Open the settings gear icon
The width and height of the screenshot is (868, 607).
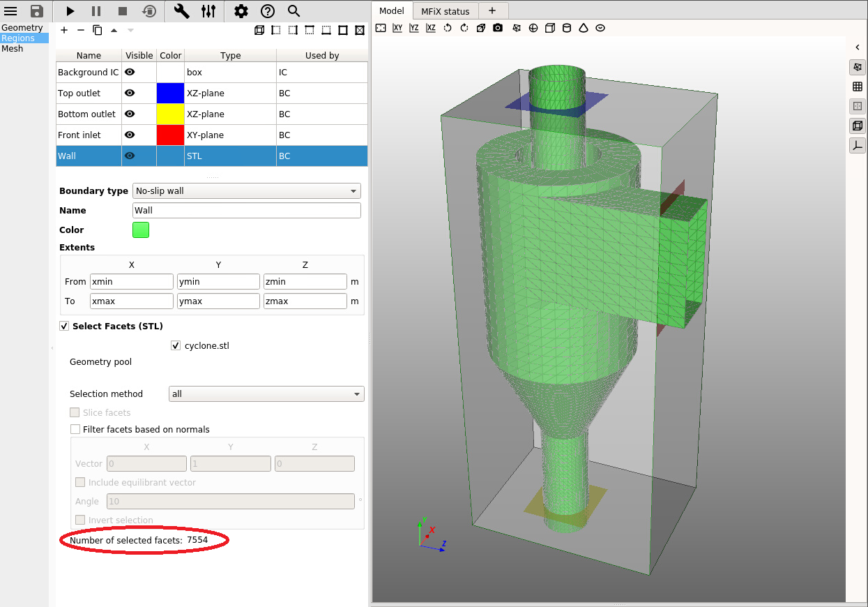click(241, 11)
